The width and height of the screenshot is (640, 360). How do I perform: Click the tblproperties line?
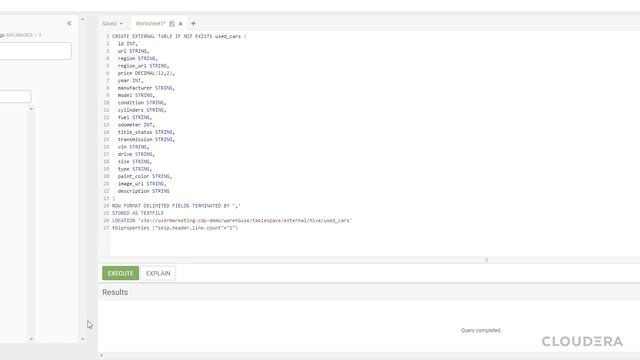[175, 228]
